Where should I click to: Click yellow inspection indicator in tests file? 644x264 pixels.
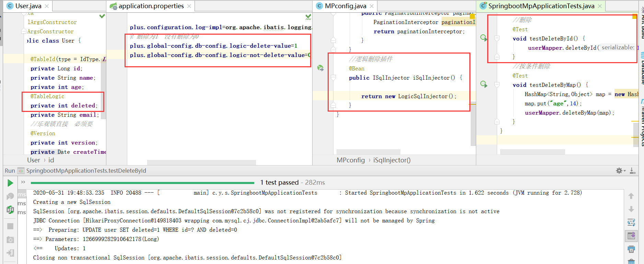pyautogui.click(x=634, y=16)
